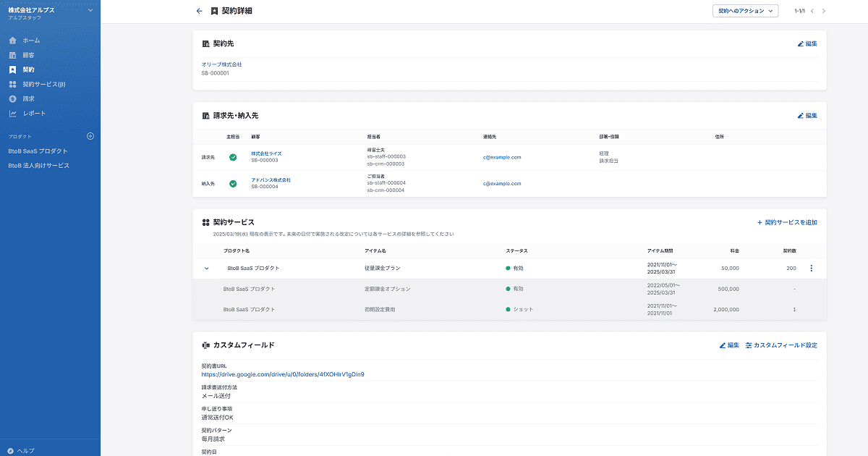The image size is (868, 456).
Task: Toggle 主担当 checkmark for アドバンス株式会社
Action: tap(233, 184)
